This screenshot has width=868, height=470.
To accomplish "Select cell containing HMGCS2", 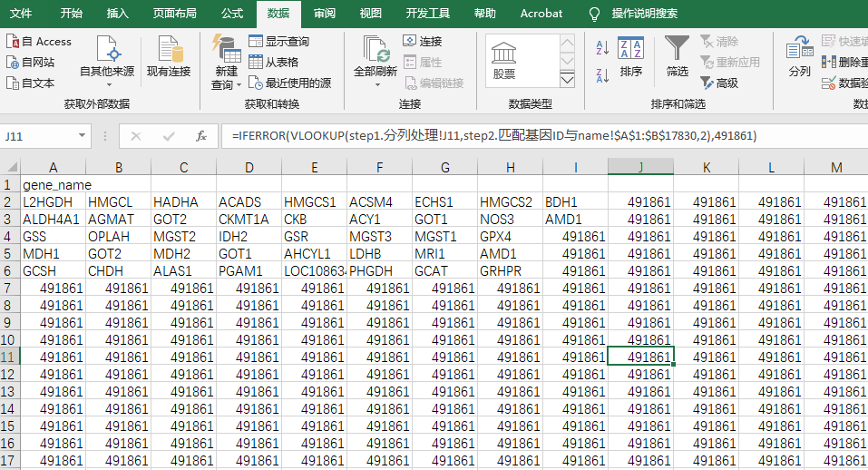I will pyautogui.click(x=511, y=202).
